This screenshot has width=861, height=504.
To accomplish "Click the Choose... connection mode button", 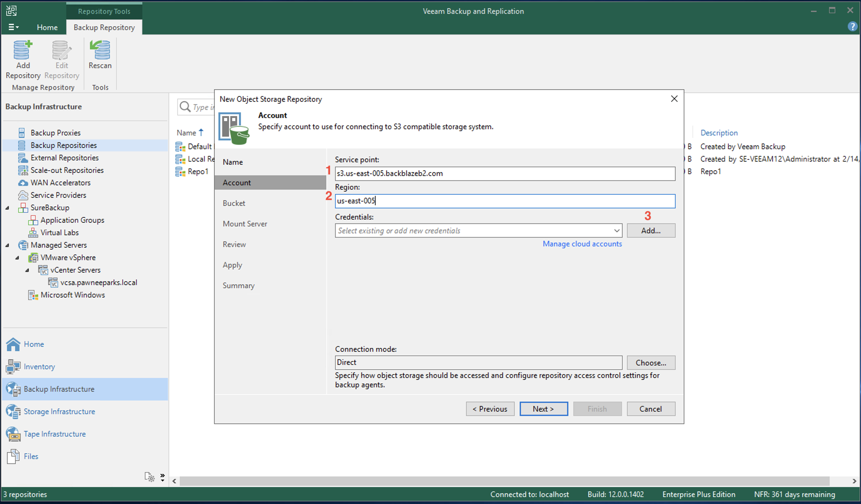I will (650, 362).
